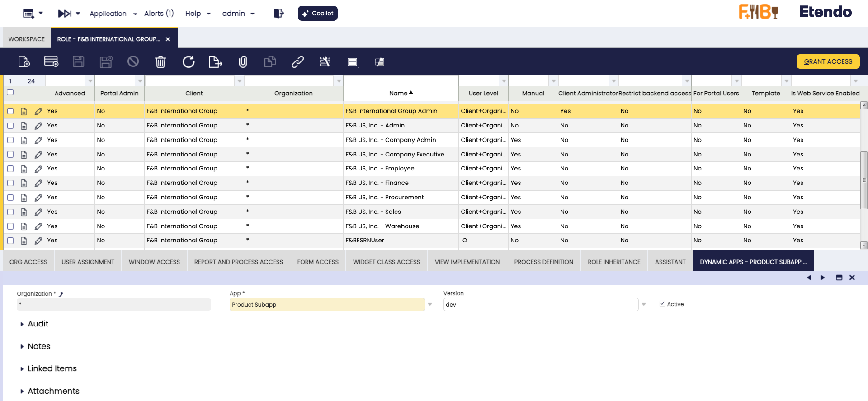868x401 pixels.
Task: Open the Advanced column filter dropdown
Action: point(90,81)
